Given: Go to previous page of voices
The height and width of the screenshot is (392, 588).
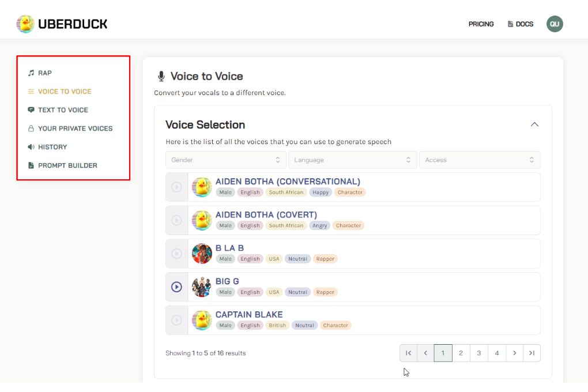Looking at the screenshot, I should coord(425,353).
